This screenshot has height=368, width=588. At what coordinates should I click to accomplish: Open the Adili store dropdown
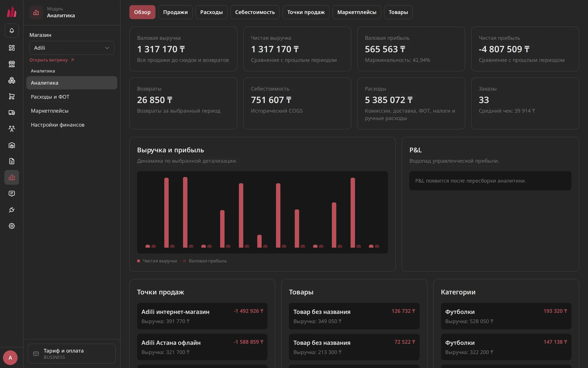72,48
